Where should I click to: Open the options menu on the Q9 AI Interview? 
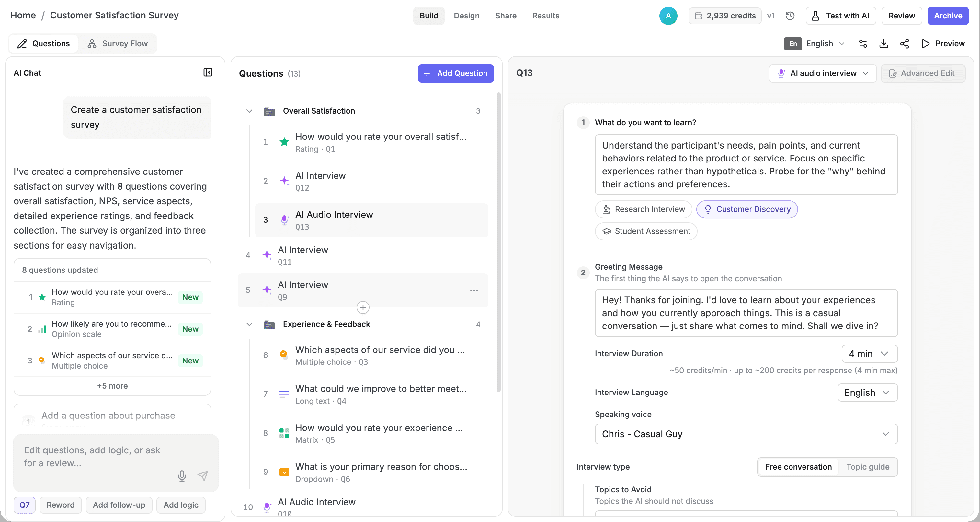(474, 290)
